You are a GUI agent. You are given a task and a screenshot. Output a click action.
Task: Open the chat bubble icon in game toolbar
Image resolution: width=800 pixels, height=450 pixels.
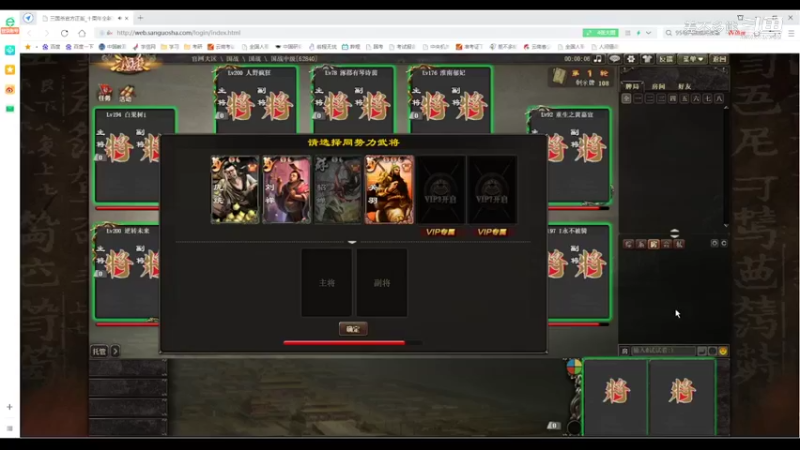pyautogui.click(x=614, y=59)
